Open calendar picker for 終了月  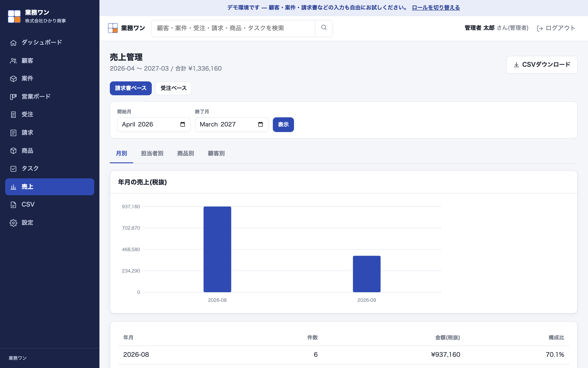260,124
